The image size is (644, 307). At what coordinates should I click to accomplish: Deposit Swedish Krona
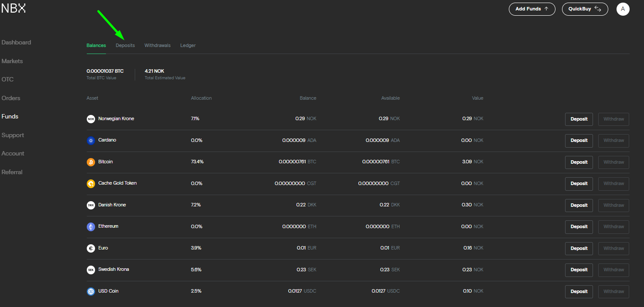coord(579,270)
